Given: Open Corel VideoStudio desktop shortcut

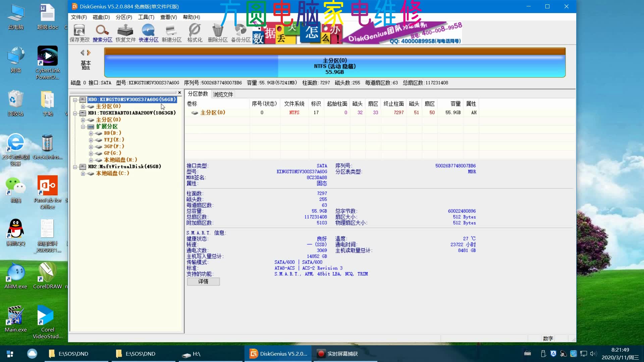Looking at the screenshot, I should click(x=48, y=322).
